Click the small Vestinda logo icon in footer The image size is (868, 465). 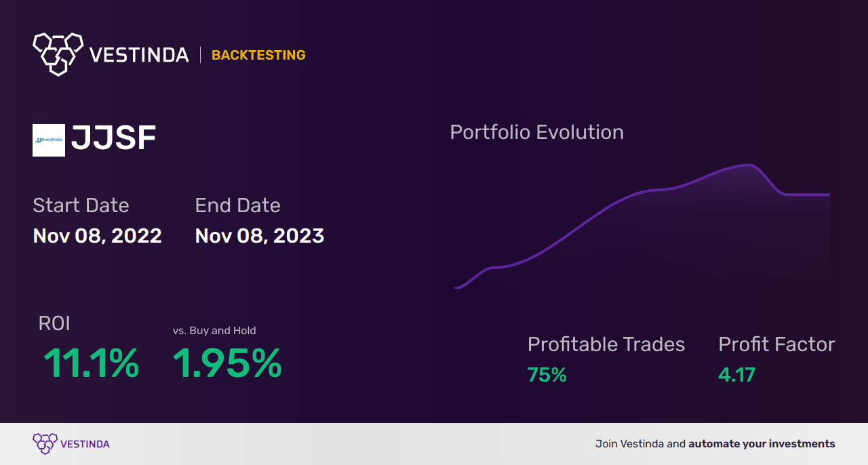click(x=45, y=443)
